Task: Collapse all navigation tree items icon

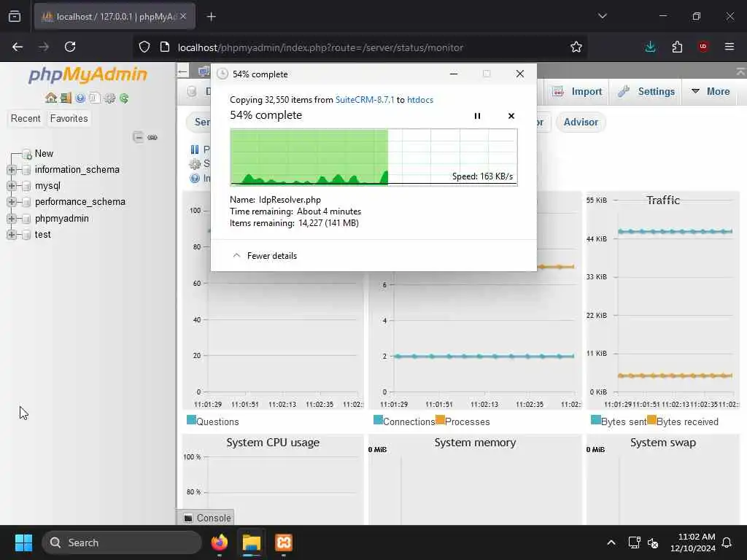Action: point(138,137)
